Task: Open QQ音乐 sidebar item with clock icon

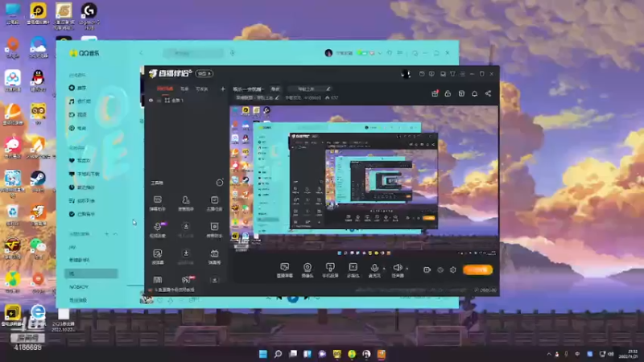Action: point(82,187)
